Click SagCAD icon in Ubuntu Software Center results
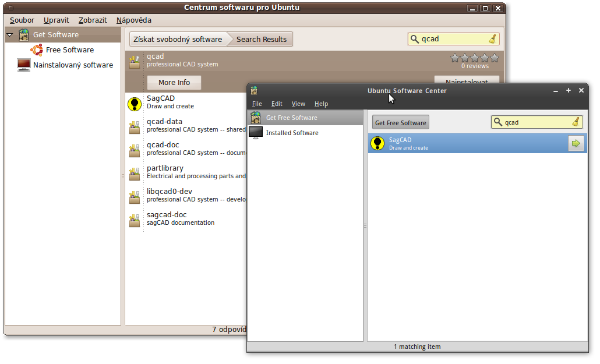 (377, 143)
